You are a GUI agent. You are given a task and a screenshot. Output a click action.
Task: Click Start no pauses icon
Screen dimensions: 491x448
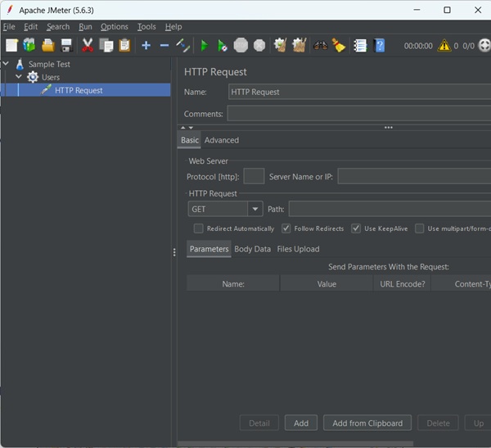pyautogui.click(x=222, y=46)
